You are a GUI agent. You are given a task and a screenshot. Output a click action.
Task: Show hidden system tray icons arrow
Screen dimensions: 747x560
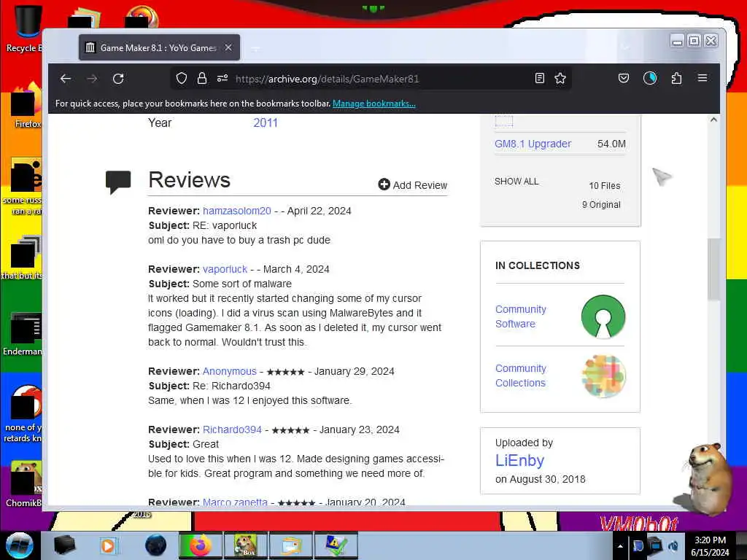click(x=620, y=546)
